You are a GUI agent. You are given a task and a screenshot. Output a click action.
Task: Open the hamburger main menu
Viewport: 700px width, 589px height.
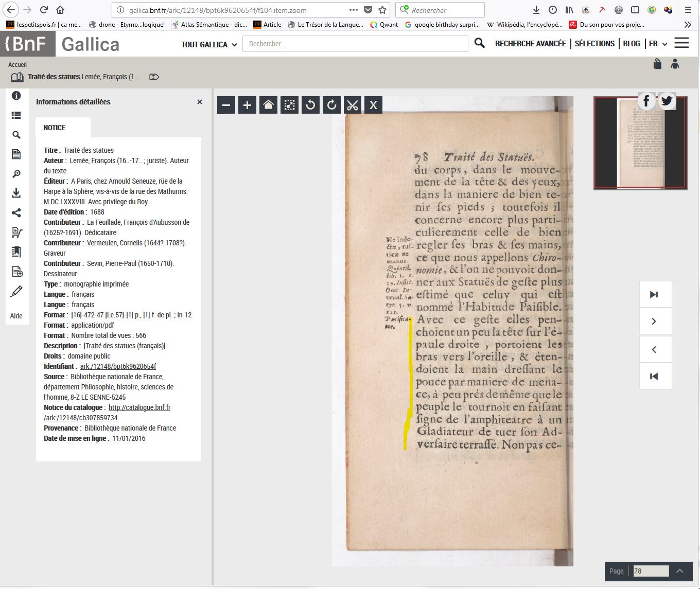[x=681, y=43]
